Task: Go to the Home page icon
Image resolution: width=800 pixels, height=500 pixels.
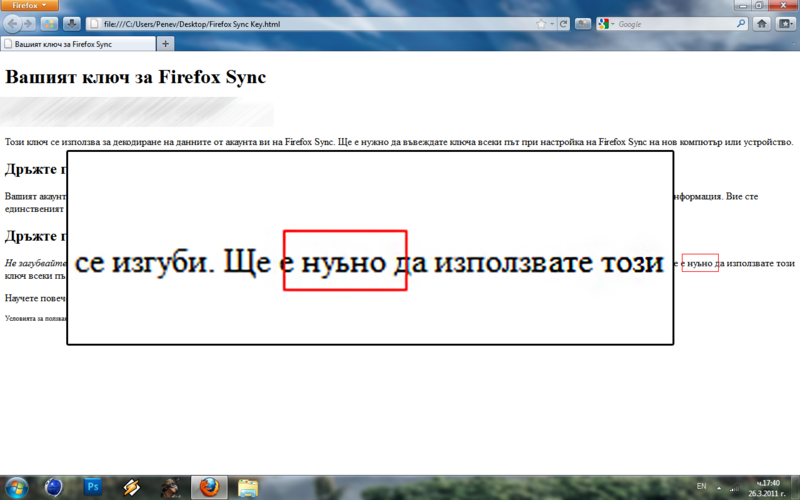Action: tap(762, 23)
